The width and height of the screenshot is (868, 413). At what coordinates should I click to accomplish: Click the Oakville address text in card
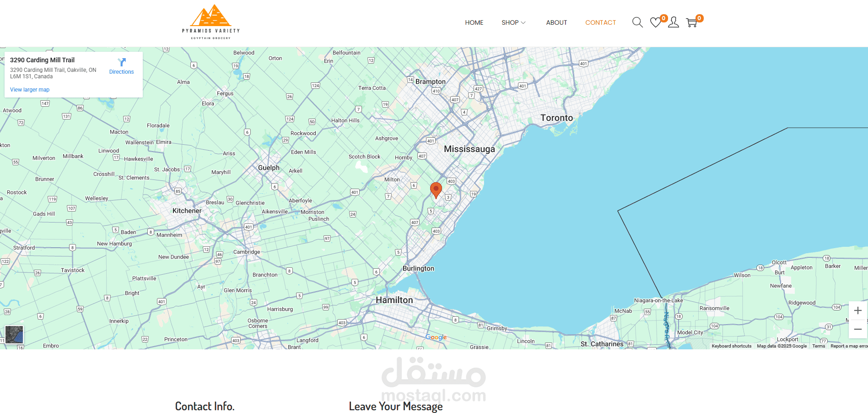click(53, 73)
